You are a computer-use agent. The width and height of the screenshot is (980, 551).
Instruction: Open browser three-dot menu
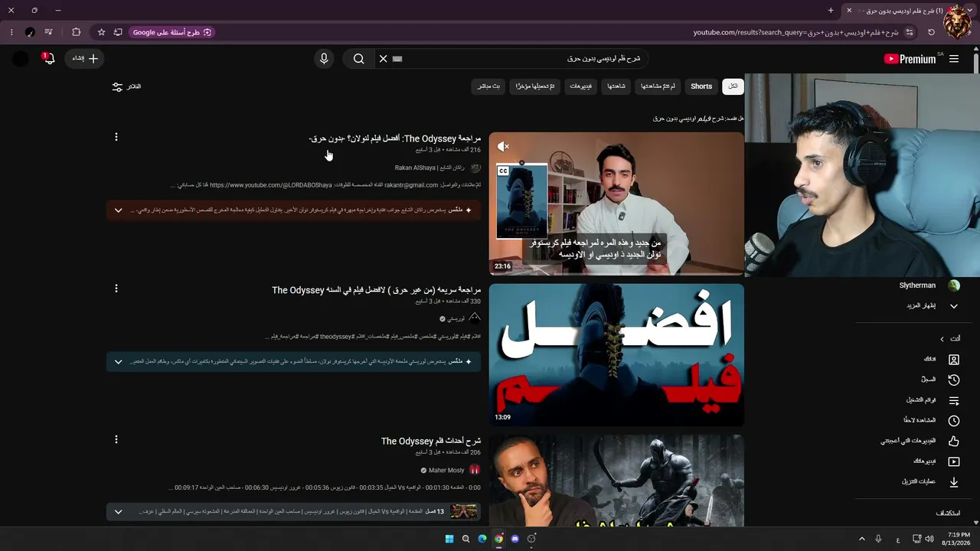tap(11, 32)
